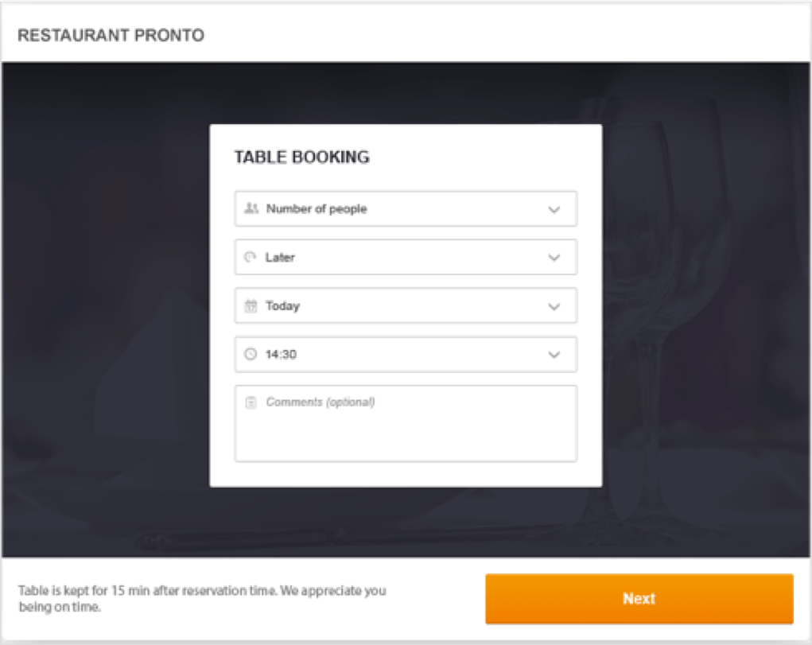Image resolution: width=812 pixels, height=645 pixels.
Task: Click the clock-arrow icon beside Later
Action: (x=251, y=258)
